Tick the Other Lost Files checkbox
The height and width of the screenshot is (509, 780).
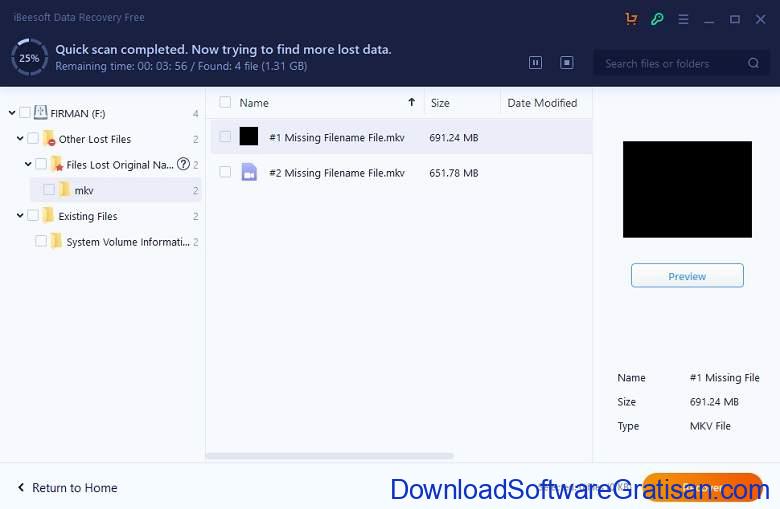33,138
